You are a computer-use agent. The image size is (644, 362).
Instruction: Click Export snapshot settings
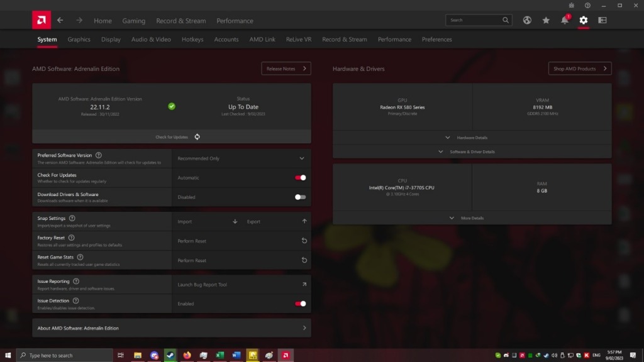pos(276,221)
